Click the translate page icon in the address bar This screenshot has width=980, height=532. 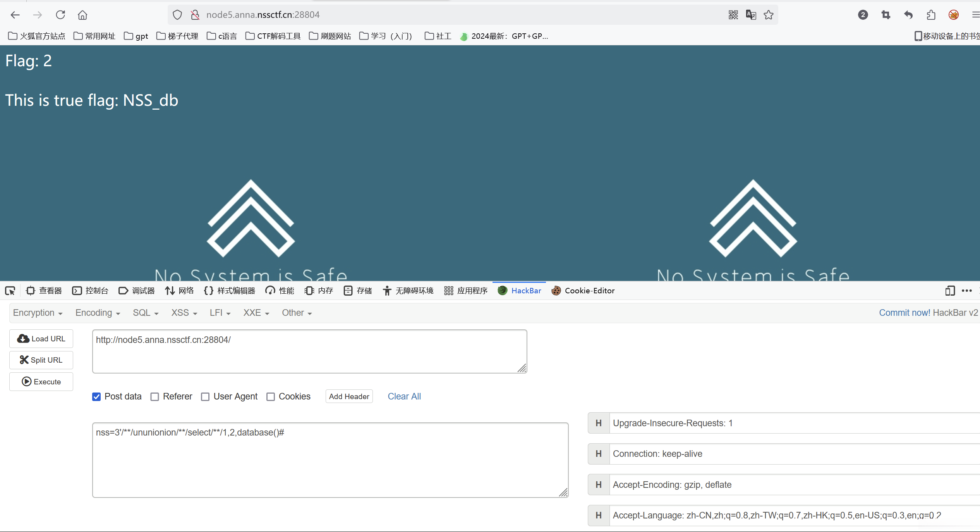click(x=751, y=15)
